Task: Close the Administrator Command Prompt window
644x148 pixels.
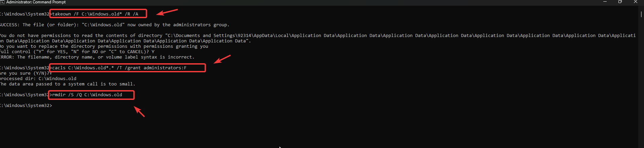Action: point(635,2)
